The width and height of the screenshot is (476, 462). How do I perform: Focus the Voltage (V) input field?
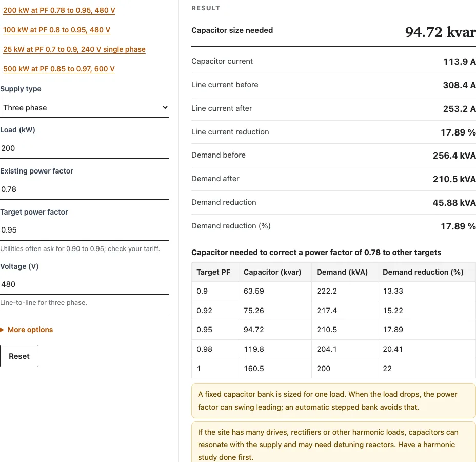pos(85,284)
